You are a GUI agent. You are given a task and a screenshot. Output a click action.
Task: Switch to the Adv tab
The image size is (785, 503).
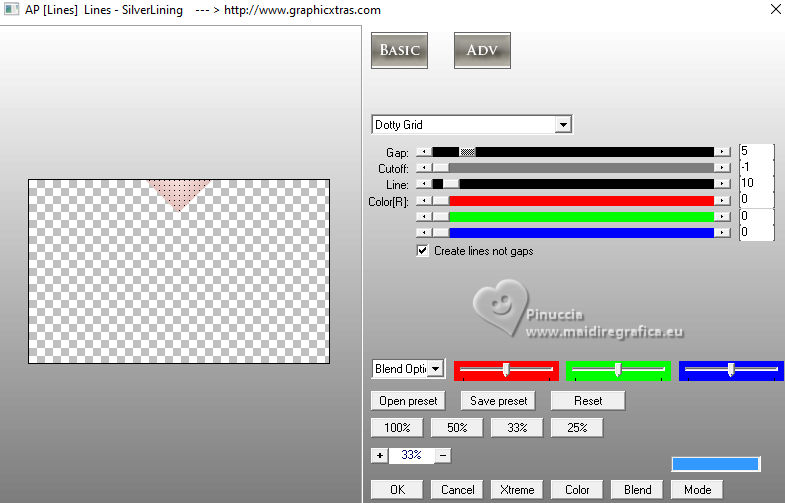pyautogui.click(x=482, y=50)
